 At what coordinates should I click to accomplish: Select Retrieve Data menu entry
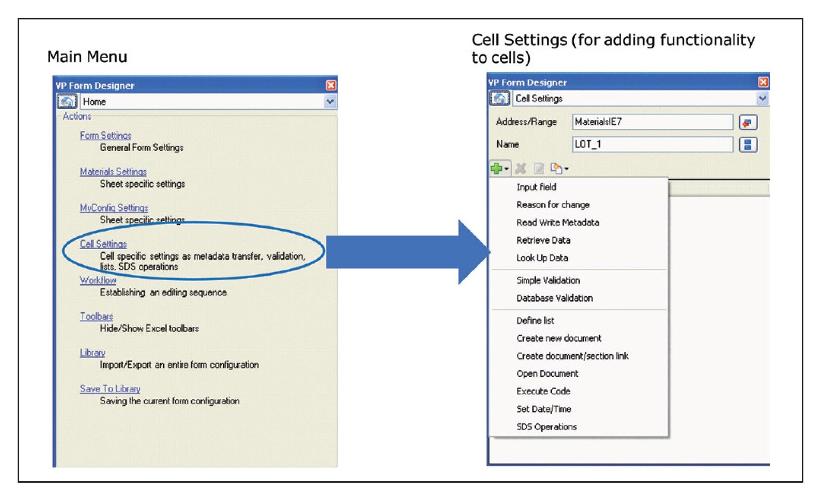543,240
